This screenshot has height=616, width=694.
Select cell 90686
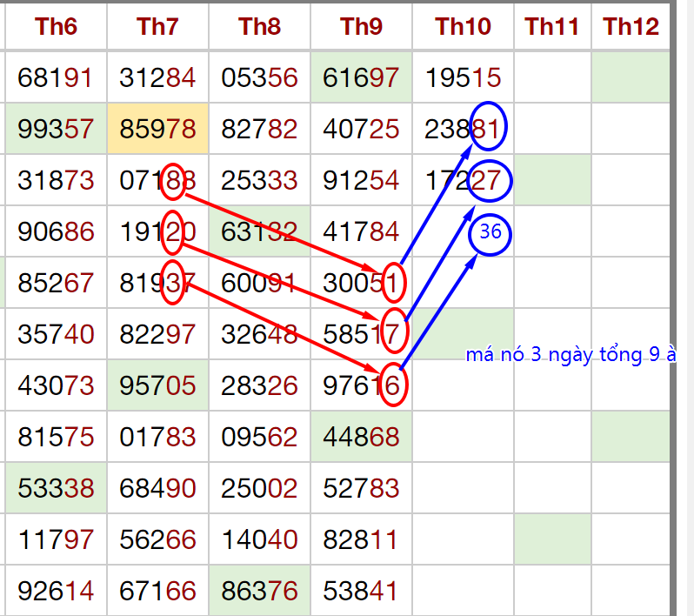pos(56,231)
